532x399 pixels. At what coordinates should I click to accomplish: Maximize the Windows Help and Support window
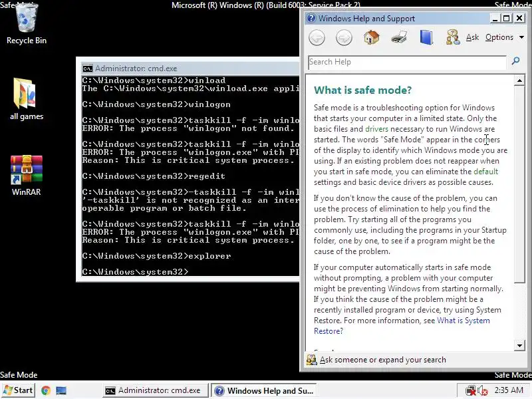(507, 19)
